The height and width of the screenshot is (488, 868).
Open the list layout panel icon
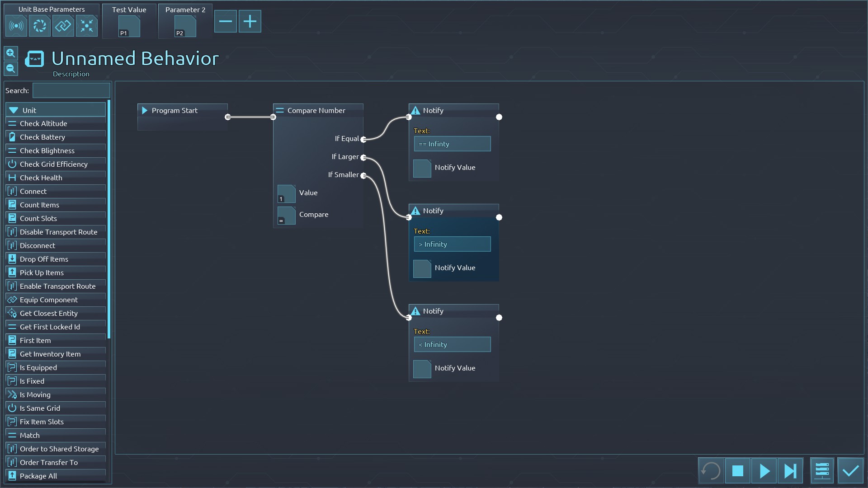coord(822,471)
